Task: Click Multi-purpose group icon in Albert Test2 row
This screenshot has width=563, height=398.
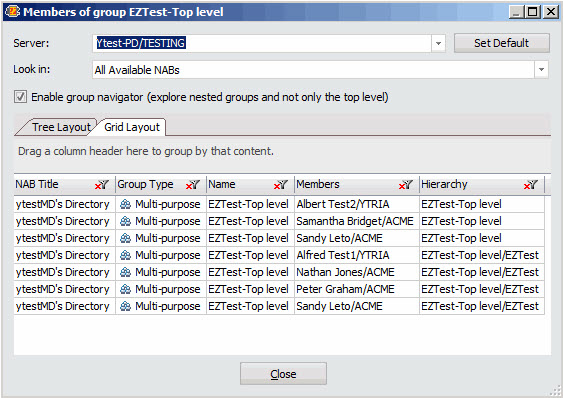Action: 125,204
